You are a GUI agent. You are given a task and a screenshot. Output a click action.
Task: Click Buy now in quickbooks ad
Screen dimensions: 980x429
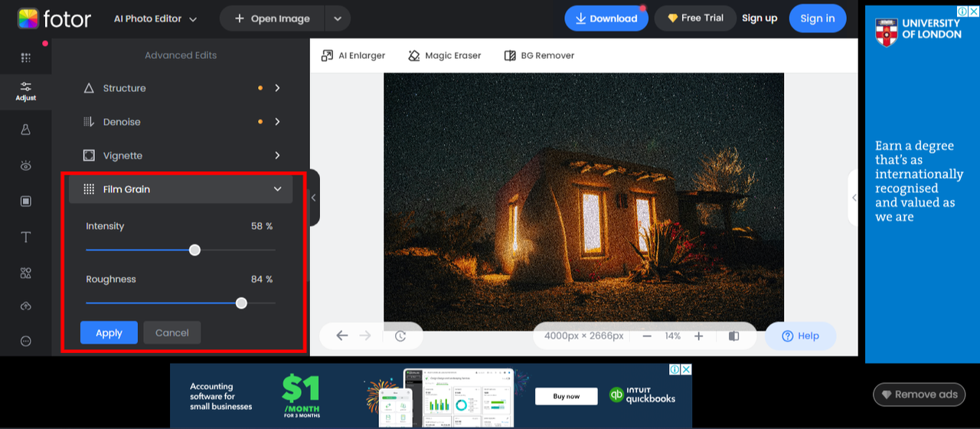click(566, 396)
